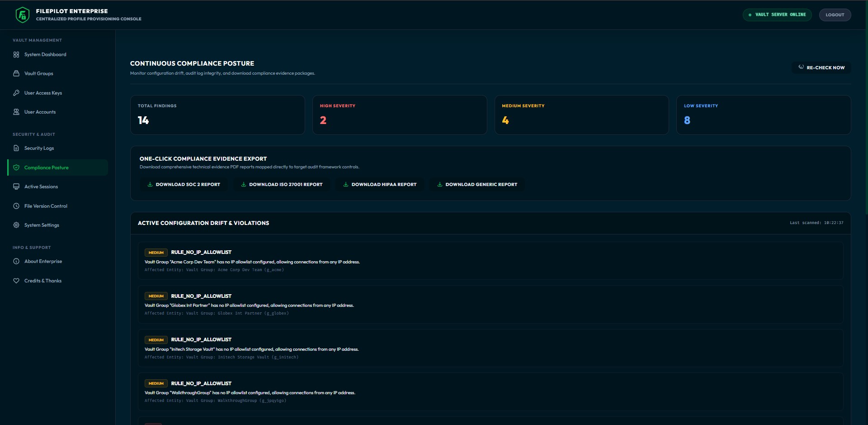Open Security Logs view
The width and height of the screenshot is (868, 425).
58,148
